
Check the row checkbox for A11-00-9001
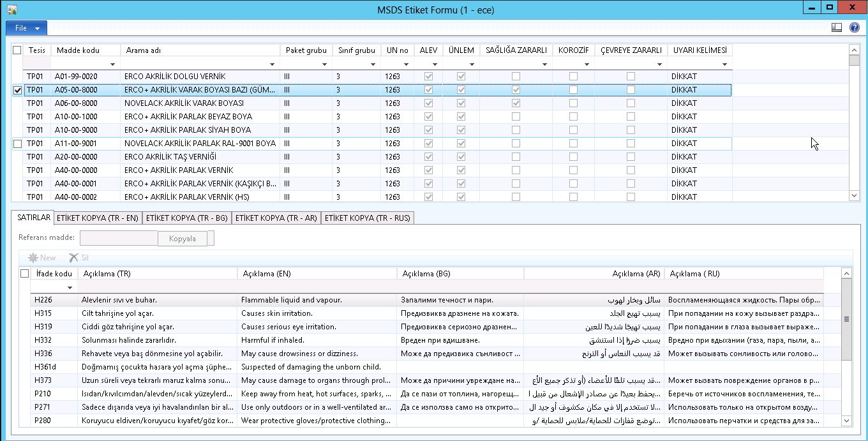point(17,144)
